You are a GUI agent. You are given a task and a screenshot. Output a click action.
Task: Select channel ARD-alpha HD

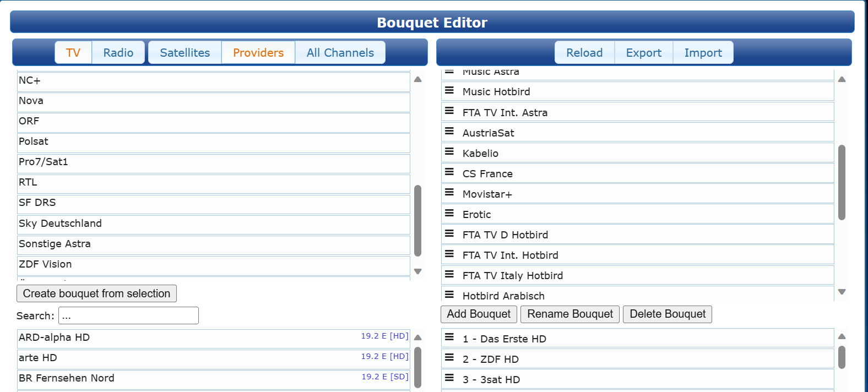point(214,339)
